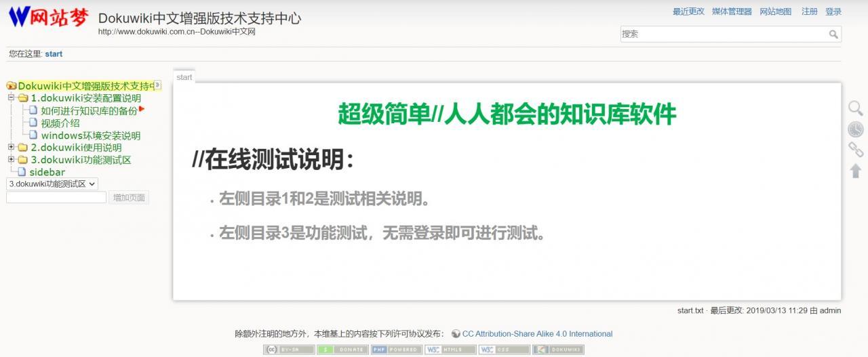Click the start breadcrumb link
868x357 pixels.
coord(54,54)
